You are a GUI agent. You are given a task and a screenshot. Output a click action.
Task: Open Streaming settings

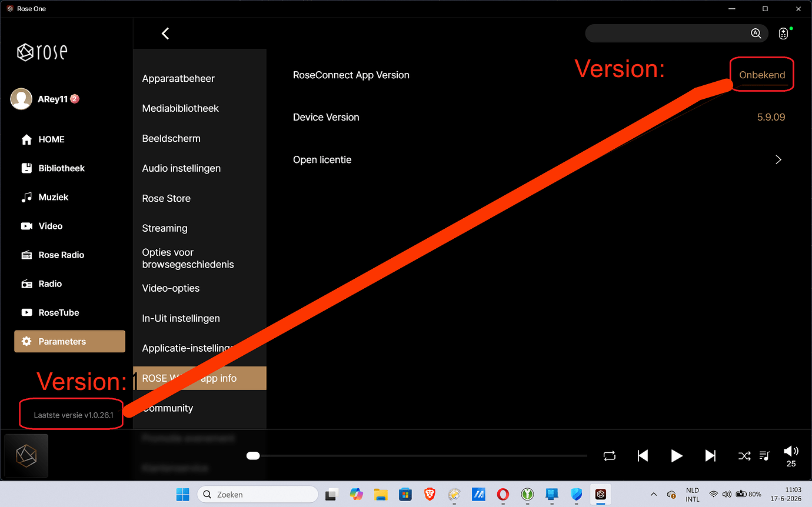[x=165, y=228]
